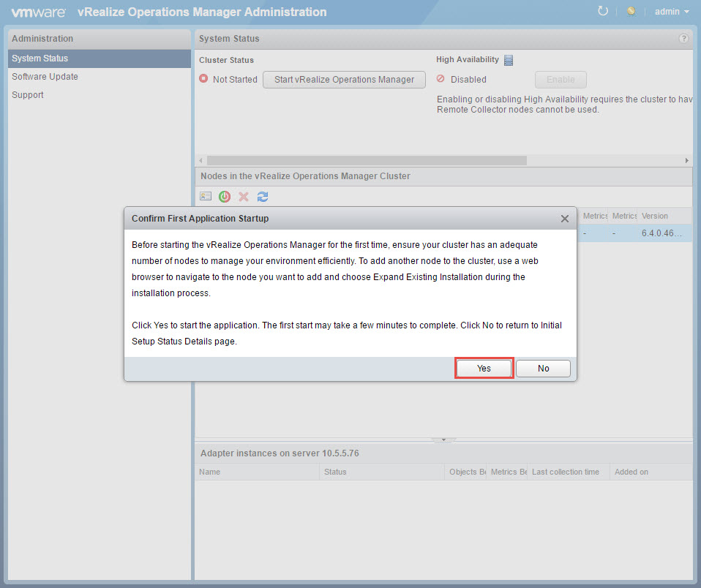This screenshot has width=701, height=588.
Task: Open Software Update in the sidebar
Action: tap(45, 77)
